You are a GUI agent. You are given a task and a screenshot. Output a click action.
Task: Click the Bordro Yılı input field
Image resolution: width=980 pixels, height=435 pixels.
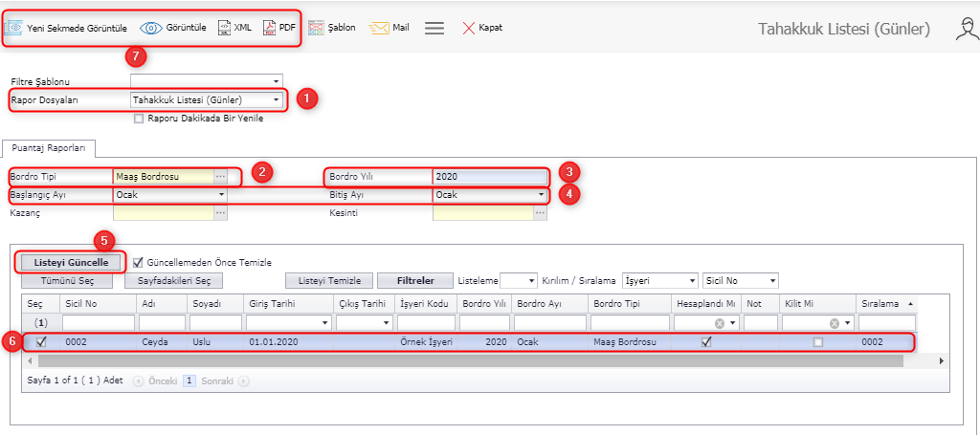[x=490, y=177]
